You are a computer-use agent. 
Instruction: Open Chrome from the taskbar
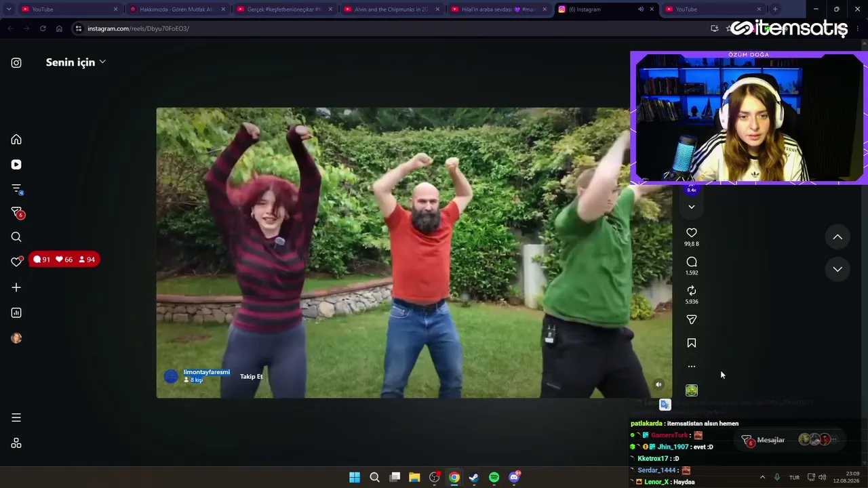click(x=454, y=477)
